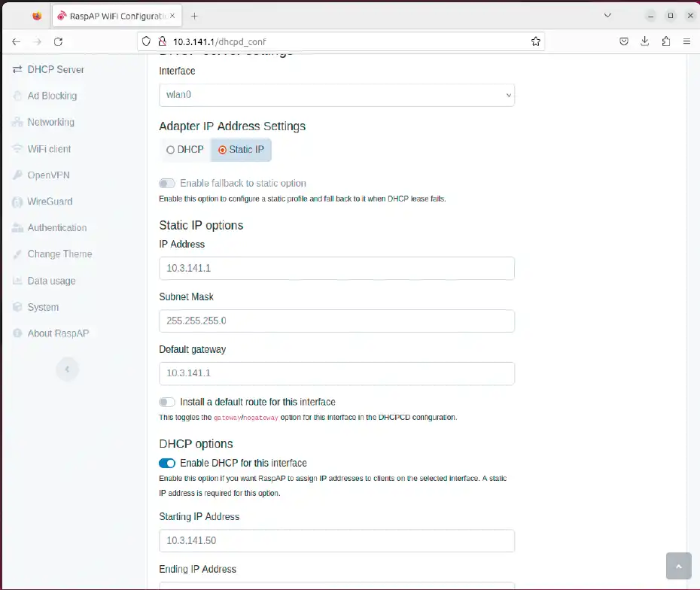Bookmark this page with the star icon
Image resolution: width=700 pixels, height=590 pixels.
(x=536, y=41)
